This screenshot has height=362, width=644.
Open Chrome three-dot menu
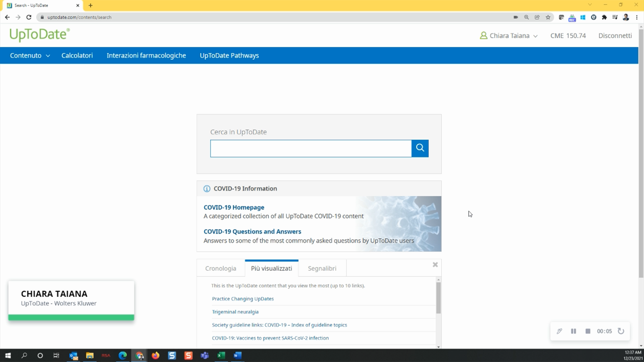coord(636,17)
